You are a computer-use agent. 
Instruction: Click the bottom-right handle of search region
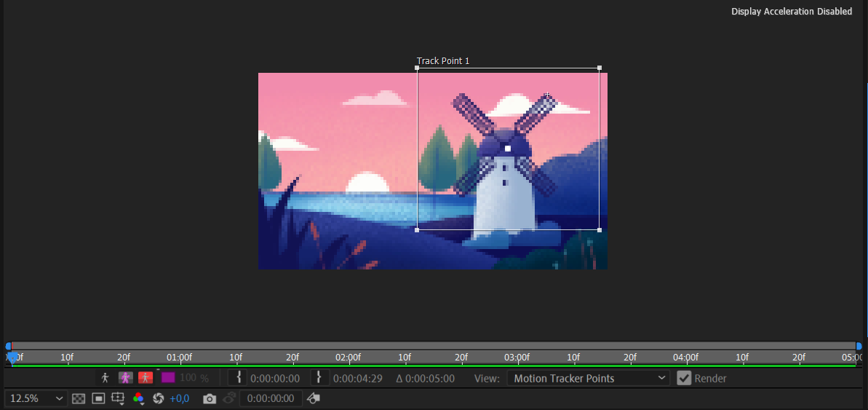click(x=600, y=229)
